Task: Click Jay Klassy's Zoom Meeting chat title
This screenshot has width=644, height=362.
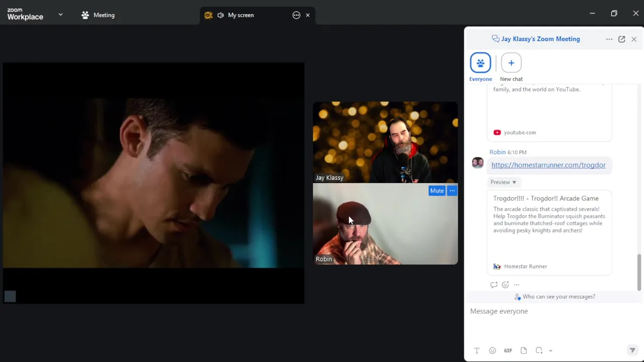Action: point(540,39)
